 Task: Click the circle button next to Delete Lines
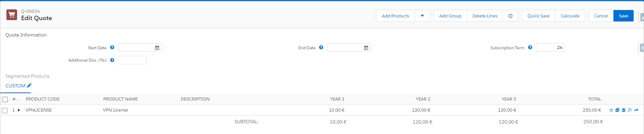click(510, 16)
